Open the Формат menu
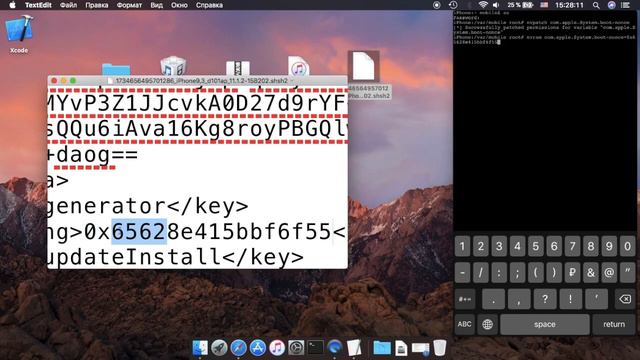The height and width of the screenshot is (360, 640). [x=129, y=5]
